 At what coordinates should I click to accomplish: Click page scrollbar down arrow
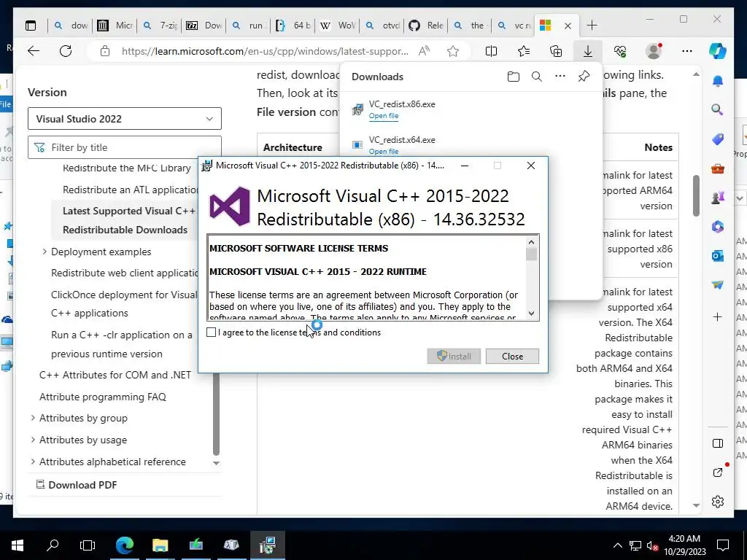pyautogui.click(x=696, y=505)
